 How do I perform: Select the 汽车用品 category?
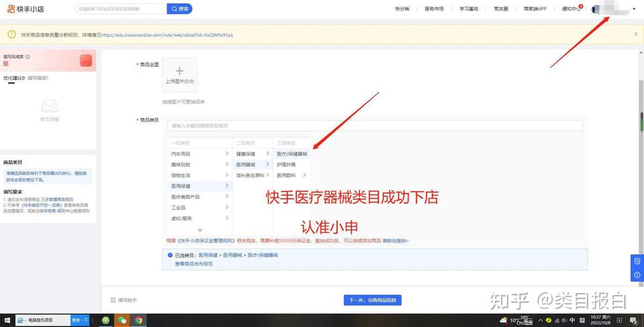181,154
